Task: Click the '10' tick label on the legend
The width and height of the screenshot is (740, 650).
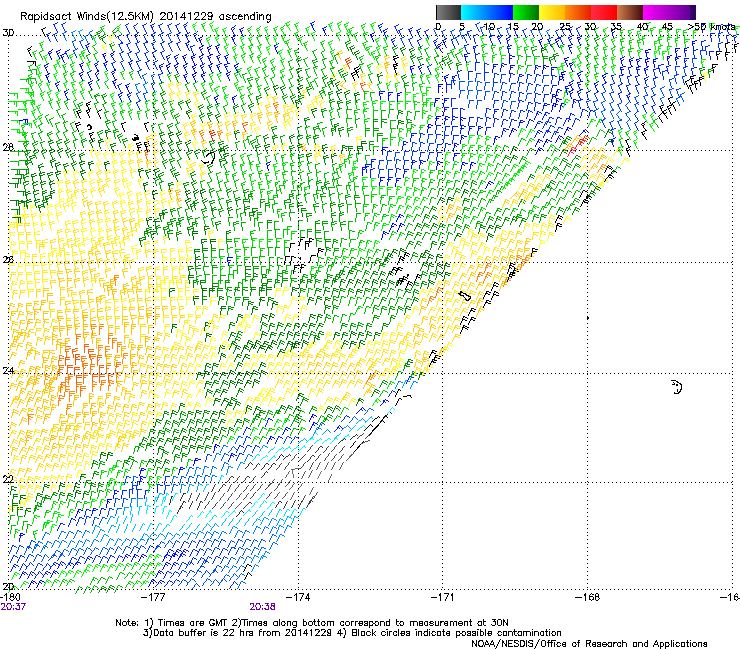Action: (x=489, y=26)
